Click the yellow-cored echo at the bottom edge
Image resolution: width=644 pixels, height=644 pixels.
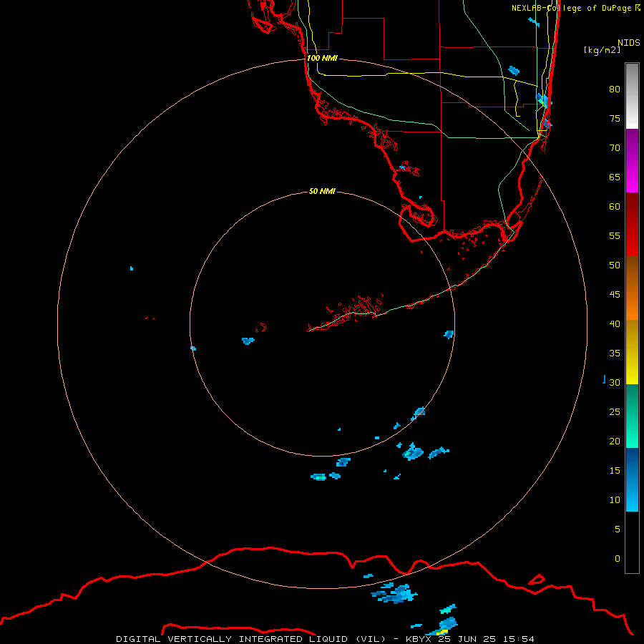[441, 627]
